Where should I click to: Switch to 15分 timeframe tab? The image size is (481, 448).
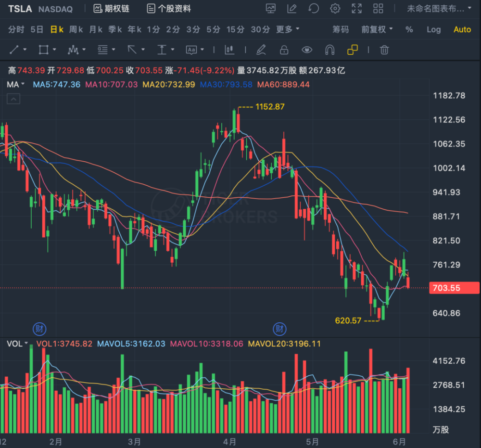[x=235, y=29]
